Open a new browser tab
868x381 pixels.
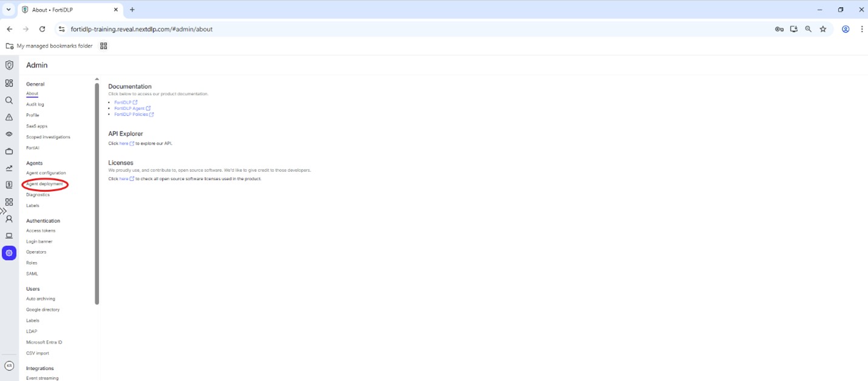click(132, 10)
